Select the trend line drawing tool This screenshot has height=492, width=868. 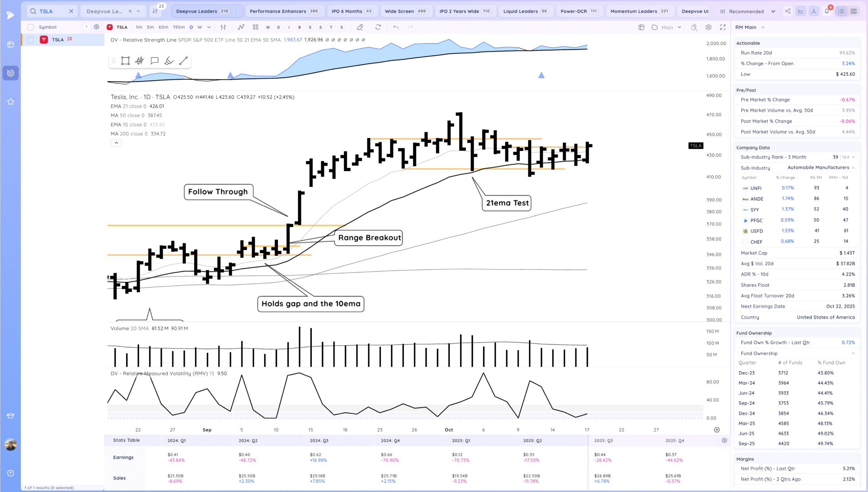tap(183, 61)
